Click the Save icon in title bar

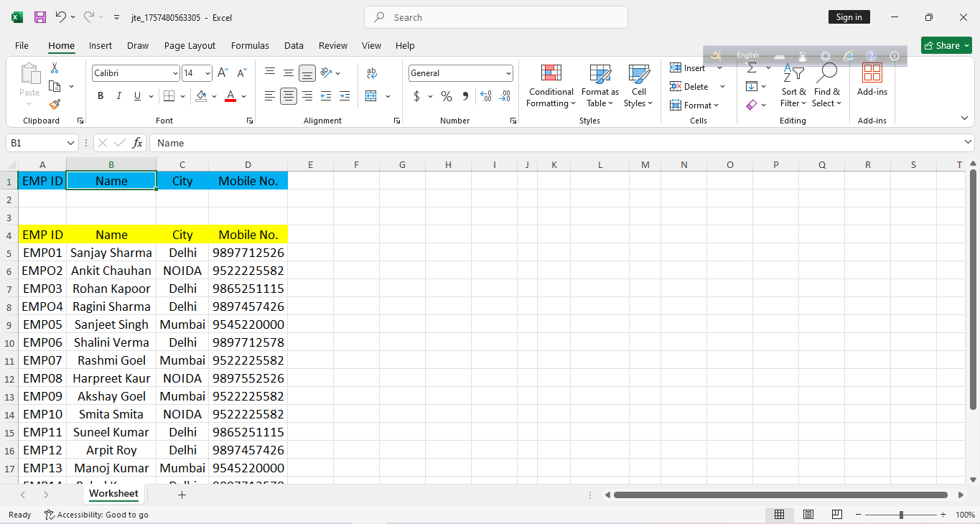pos(40,17)
